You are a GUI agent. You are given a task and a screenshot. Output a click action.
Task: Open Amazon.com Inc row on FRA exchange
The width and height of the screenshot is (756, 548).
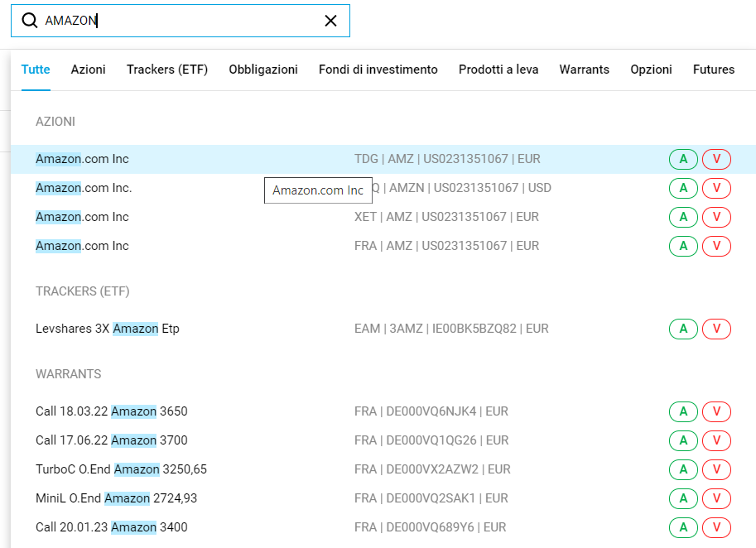point(82,246)
